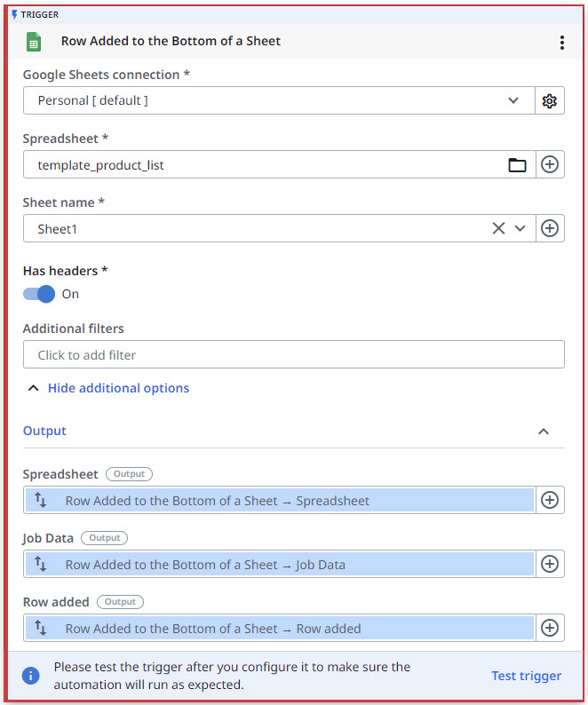The image size is (588, 705).
Task: Click the plus icon beside template_product_list
Action: [x=549, y=164]
